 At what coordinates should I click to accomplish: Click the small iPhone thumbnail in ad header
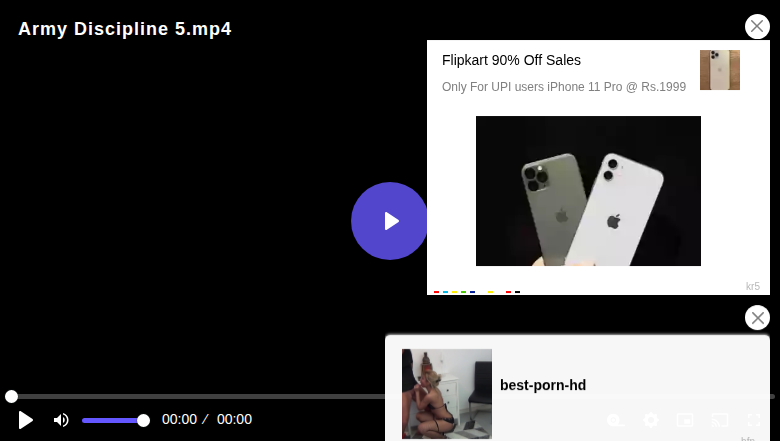(720, 70)
